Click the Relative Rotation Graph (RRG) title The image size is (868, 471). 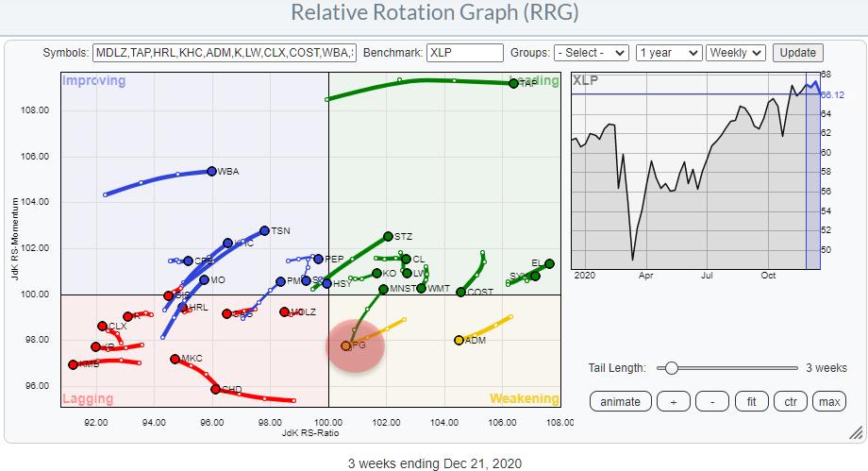pos(435,12)
